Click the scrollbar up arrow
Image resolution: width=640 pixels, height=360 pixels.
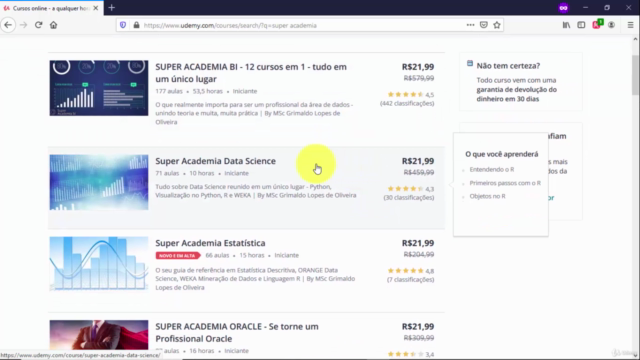click(x=635, y=39)
